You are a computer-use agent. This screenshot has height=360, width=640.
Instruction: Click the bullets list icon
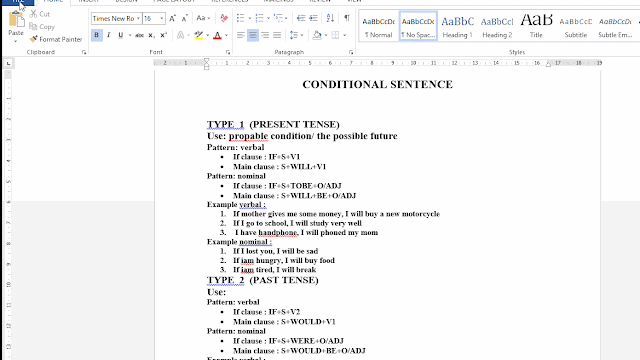[240, 18]
